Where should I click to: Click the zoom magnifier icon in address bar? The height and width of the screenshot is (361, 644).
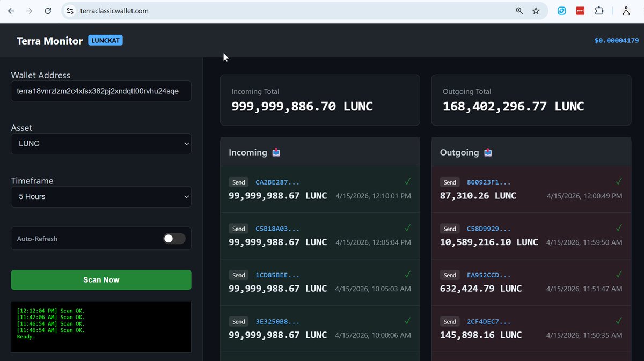pos(519,11)
